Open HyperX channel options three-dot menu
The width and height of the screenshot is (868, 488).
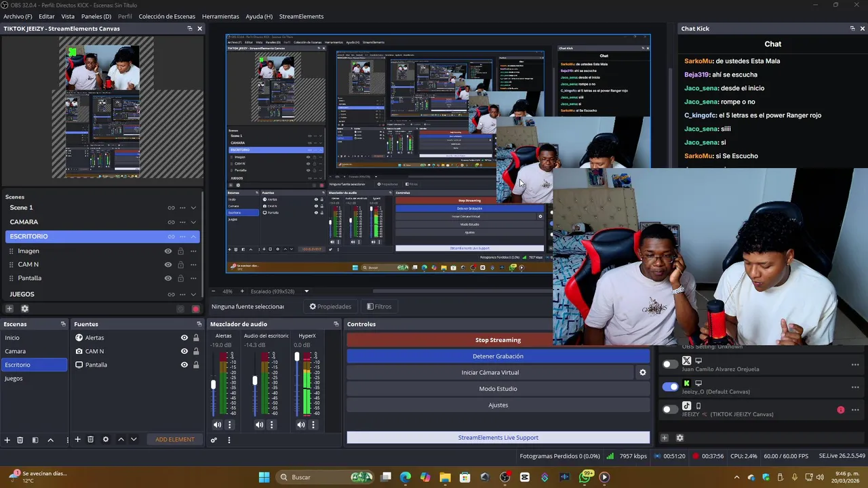click(x=313, y=425)
